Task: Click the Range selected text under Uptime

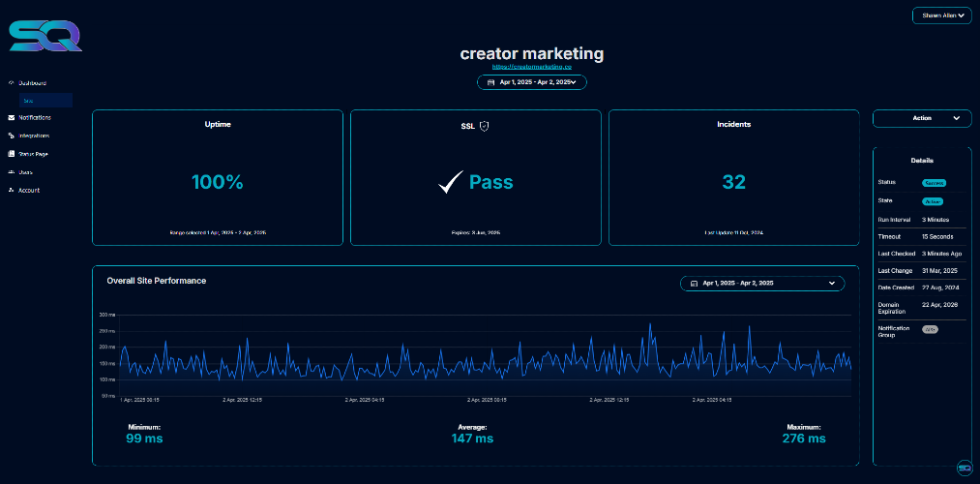Action: pyautogui.click(x=218, y=232)
